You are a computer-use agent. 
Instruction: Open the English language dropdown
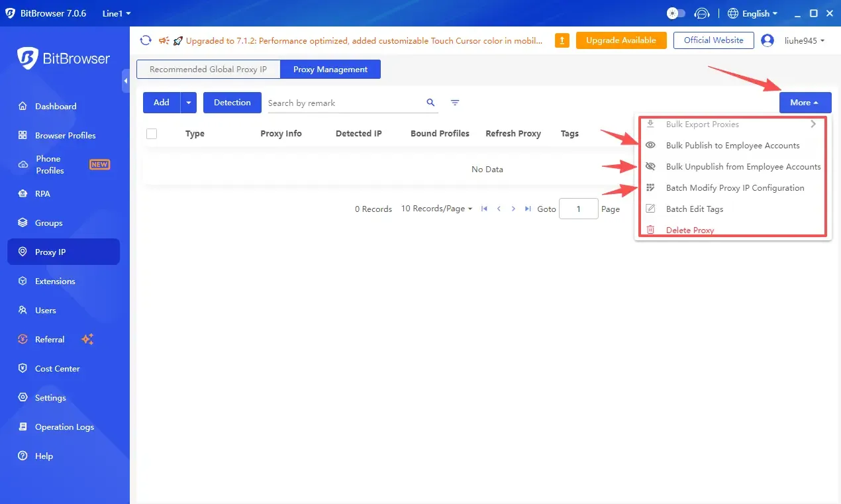click(x=752, y=13)
